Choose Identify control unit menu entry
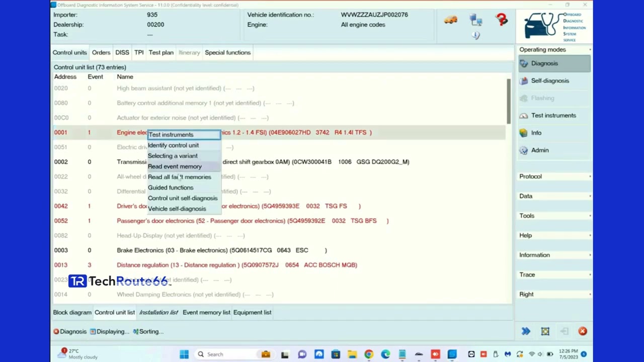Screen dimensions: 644x362 (x=184, y=145)
